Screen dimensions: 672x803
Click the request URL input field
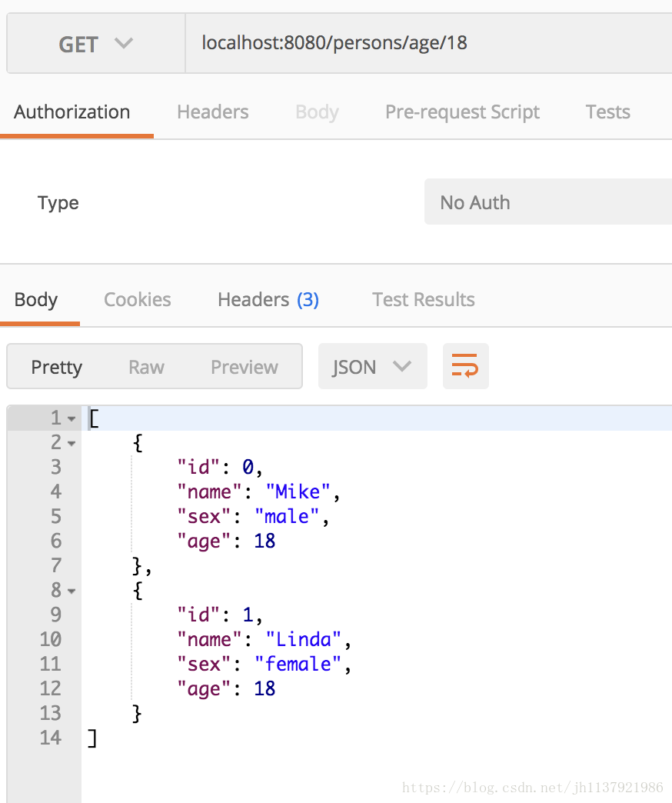click(429, 44)
